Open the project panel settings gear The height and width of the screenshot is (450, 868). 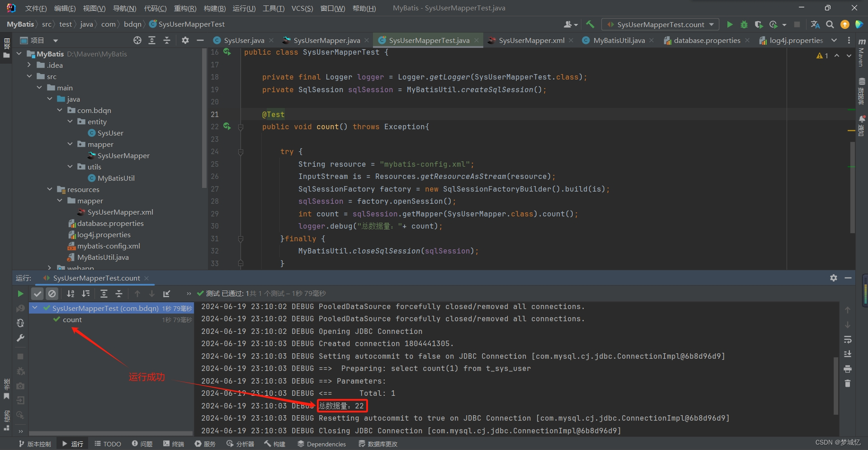pos(185,40)
